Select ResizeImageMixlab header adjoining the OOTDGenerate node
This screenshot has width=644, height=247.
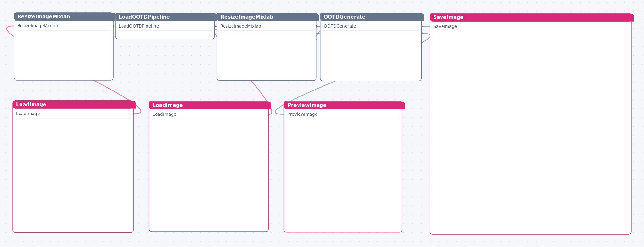[268, 17]
